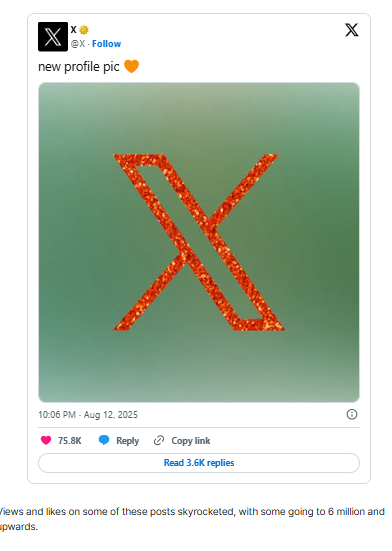Open the @X handle link
The image size is (392, 551).
pos(78,44)
